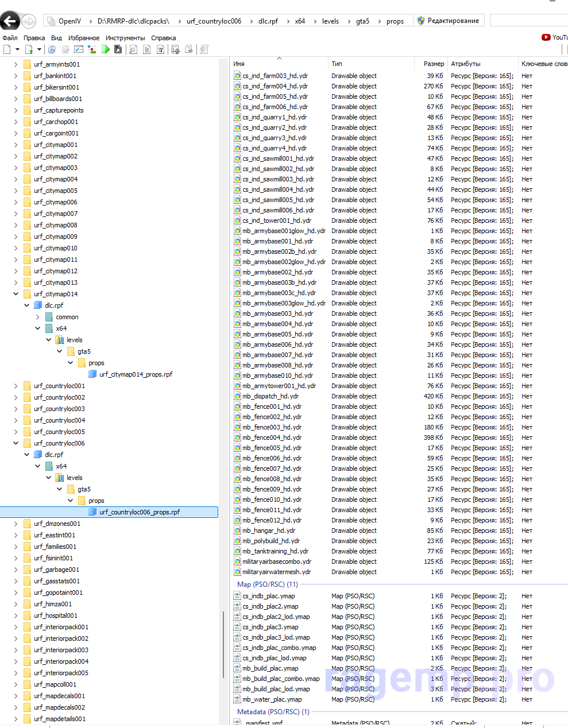Click levels folder icon under urf_citymap014
The height and width of the screenshot is (728, 568).
click(x=60, y=340)
